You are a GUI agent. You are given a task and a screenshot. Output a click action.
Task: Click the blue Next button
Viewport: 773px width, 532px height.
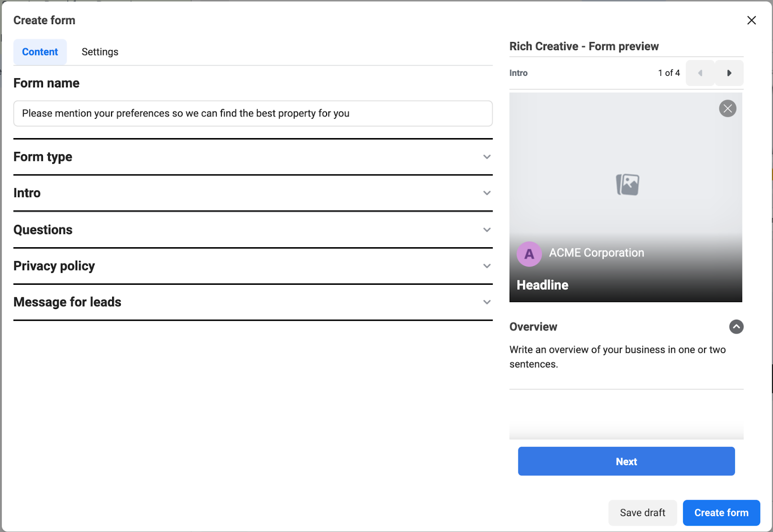[x=626, y=462]
